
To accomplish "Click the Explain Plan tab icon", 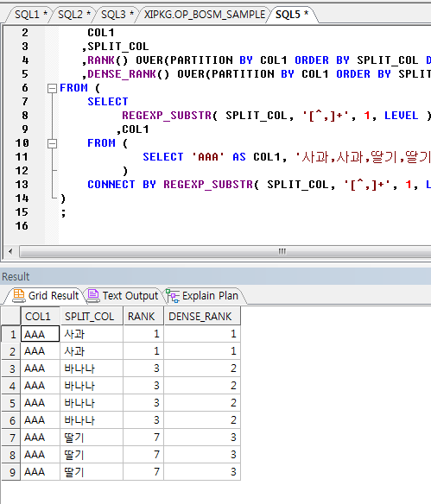I will (173, 296).
